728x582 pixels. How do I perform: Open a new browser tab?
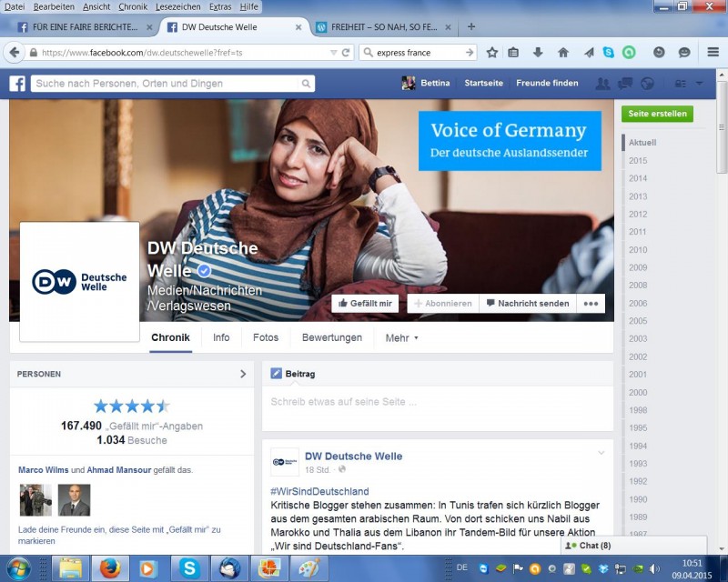click(x=471, y=27)
